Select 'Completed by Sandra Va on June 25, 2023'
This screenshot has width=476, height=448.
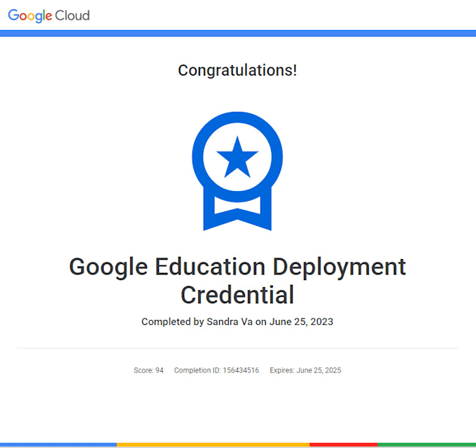[x=237, y=322]
